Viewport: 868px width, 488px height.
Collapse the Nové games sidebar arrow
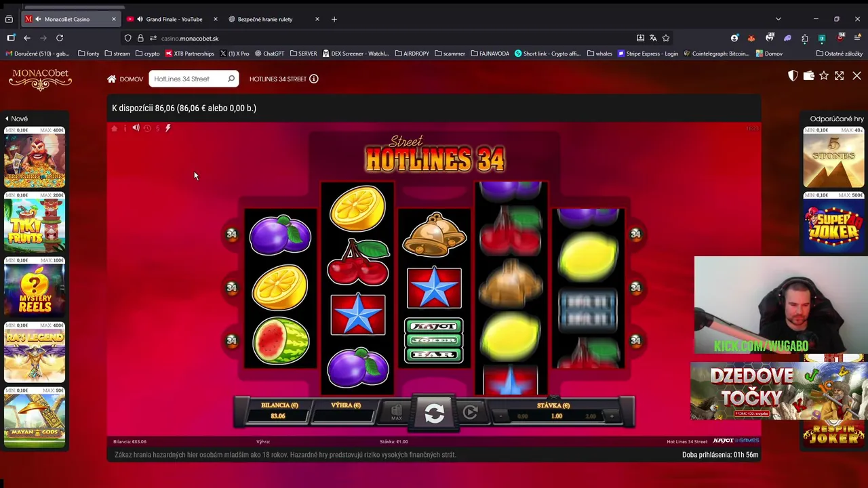[7, 119]
